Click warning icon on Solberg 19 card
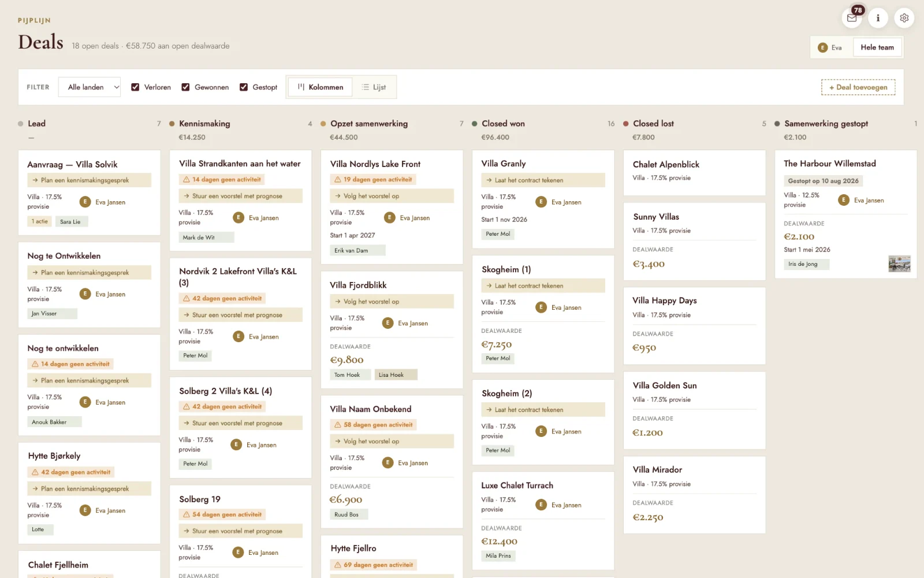 [187, 514]
